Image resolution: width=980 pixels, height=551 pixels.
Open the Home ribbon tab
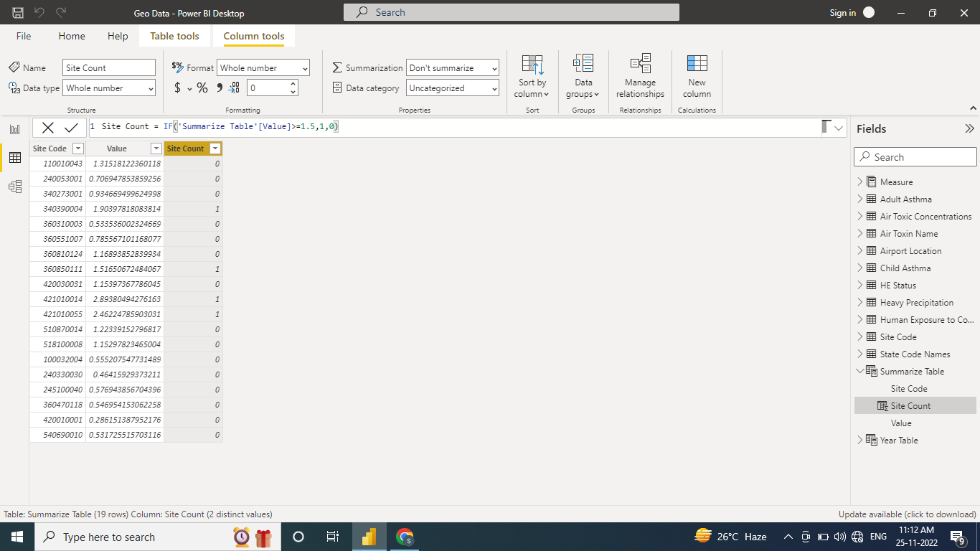click(x=72, y=36)
